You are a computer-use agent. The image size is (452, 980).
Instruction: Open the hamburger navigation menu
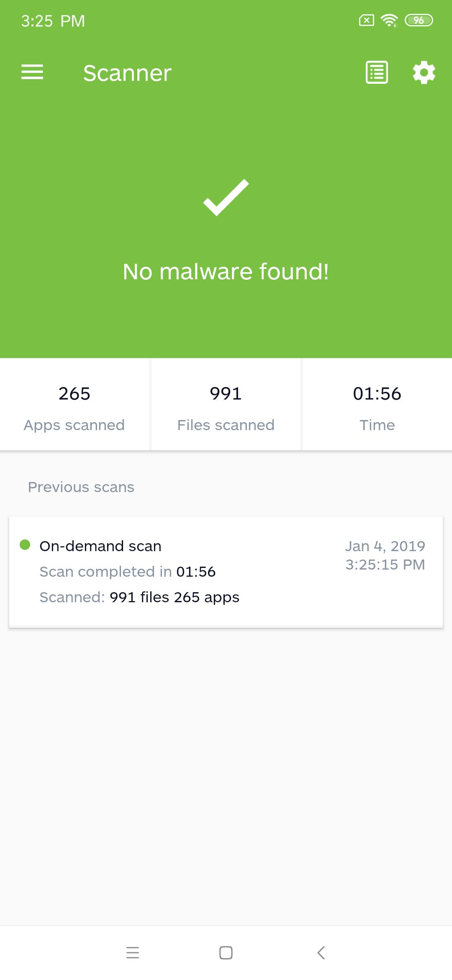click(x=32, y=72)
